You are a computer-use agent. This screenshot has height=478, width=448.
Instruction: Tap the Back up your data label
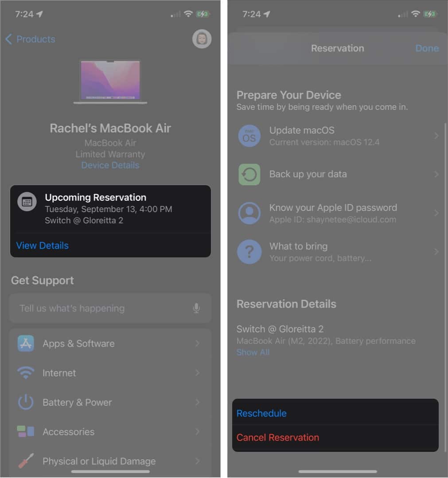coord(308,174)
